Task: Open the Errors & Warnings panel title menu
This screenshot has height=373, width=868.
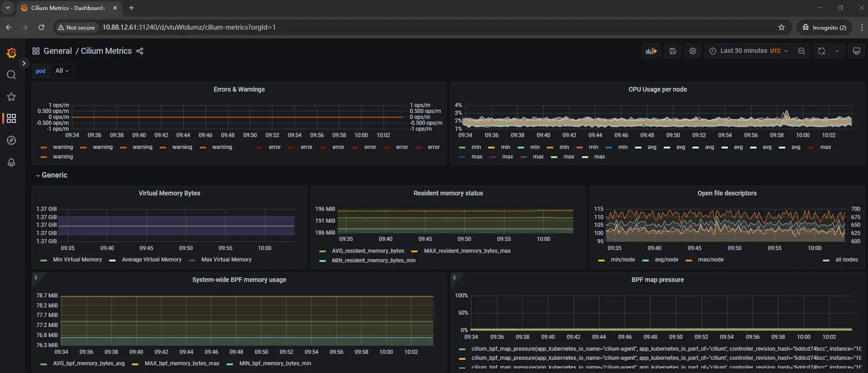Action: tap(239, 89)
